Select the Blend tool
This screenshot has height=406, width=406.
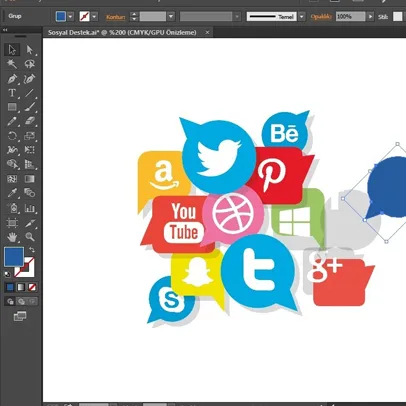click(30, 193)
